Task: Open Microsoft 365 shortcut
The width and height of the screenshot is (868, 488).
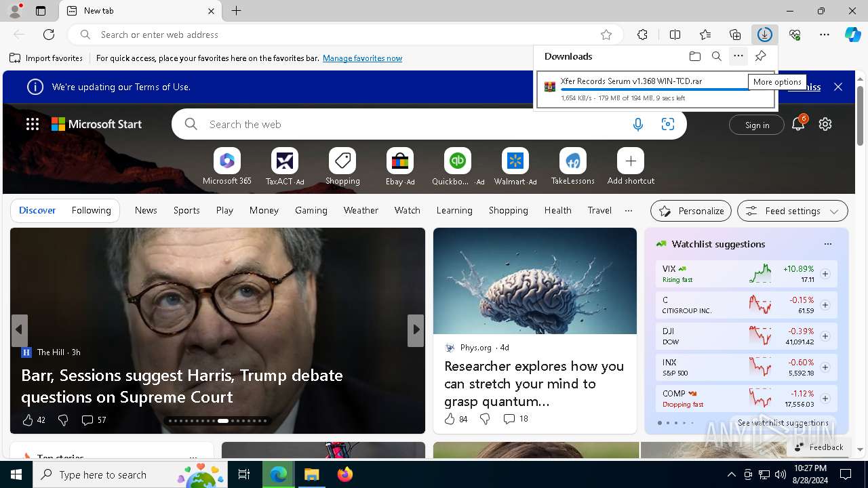Action: pyautogui.click(x=227, y=167)
